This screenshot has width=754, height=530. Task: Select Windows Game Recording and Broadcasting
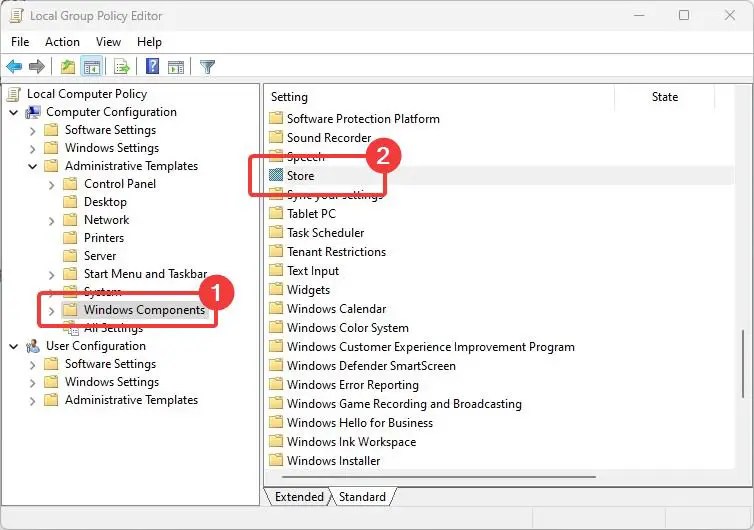[x=404, y=404]
